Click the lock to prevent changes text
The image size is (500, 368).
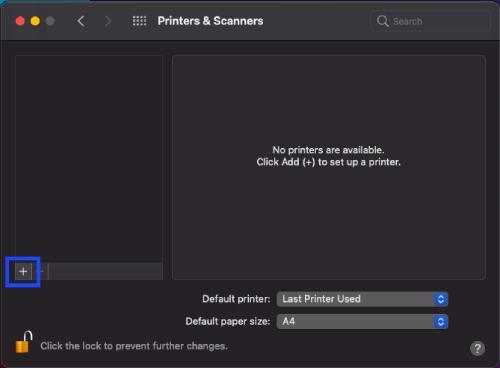[x=134, y=346]
